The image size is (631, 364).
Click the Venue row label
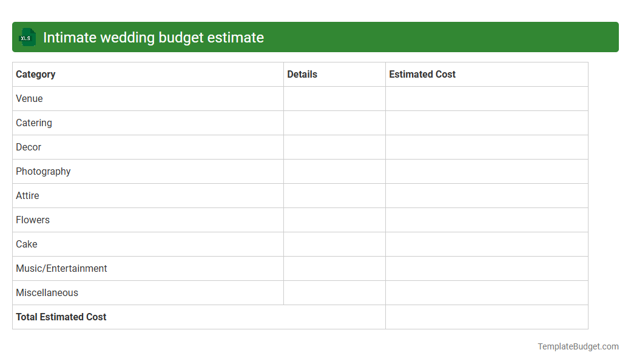[x=29, y=98]
